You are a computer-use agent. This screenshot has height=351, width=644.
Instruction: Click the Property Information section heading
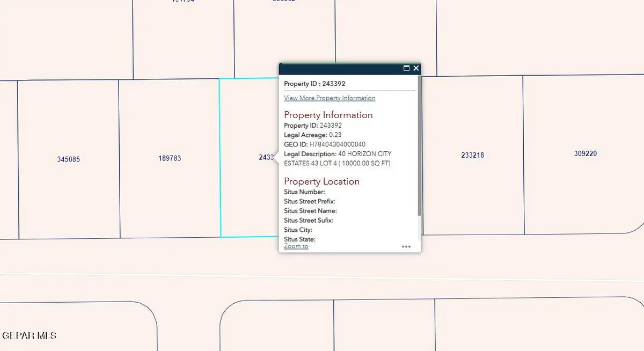pos(328,115)
